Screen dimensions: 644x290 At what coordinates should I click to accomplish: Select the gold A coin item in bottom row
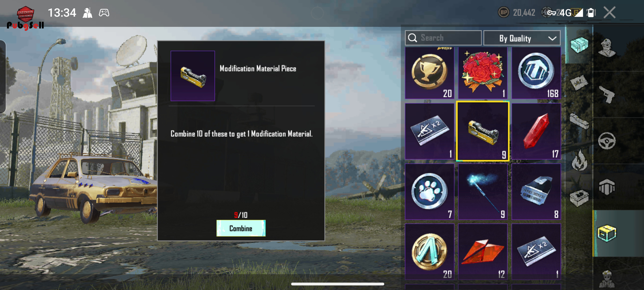(x=430, y=252)
